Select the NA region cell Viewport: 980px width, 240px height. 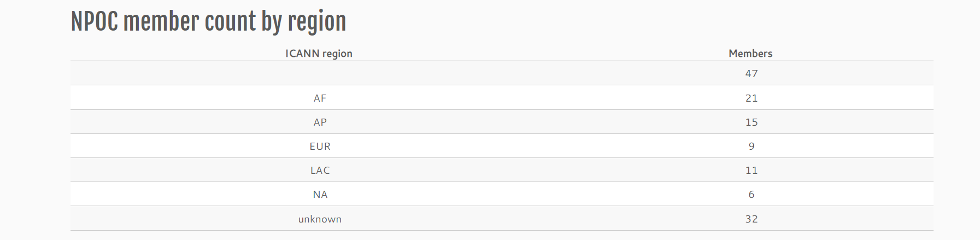click(320, 194)
